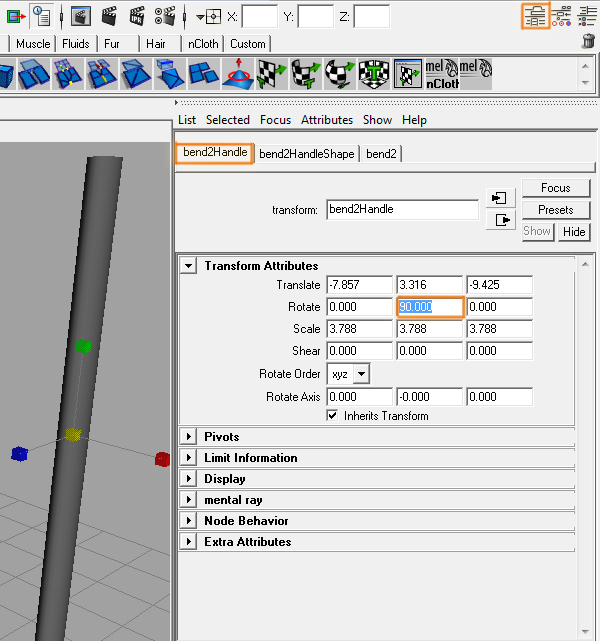Click the trash can icon on shelf
Image resolution: width=600 pixels, height=641 pixels.
click(x=588, y=42)
